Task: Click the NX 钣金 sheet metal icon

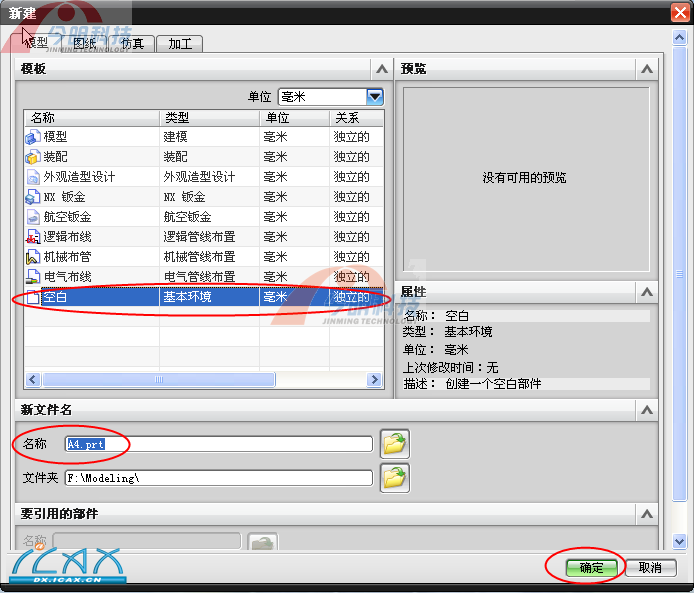Action: [33, 197]
